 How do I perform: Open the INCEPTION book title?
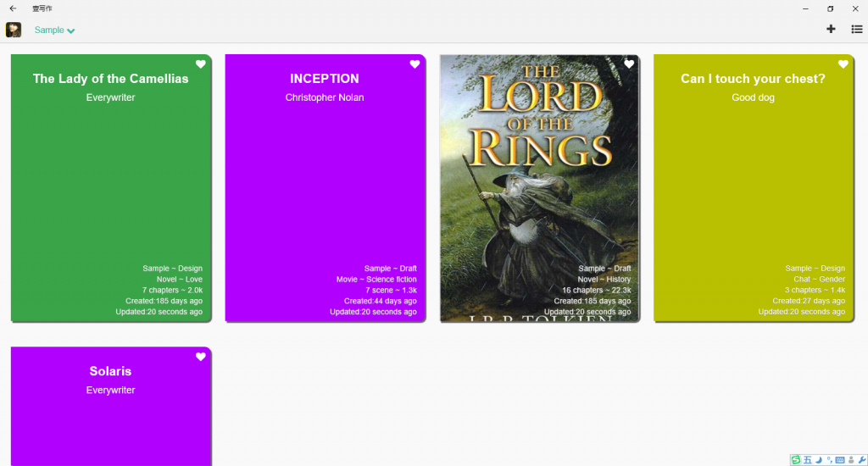(325, 79)
